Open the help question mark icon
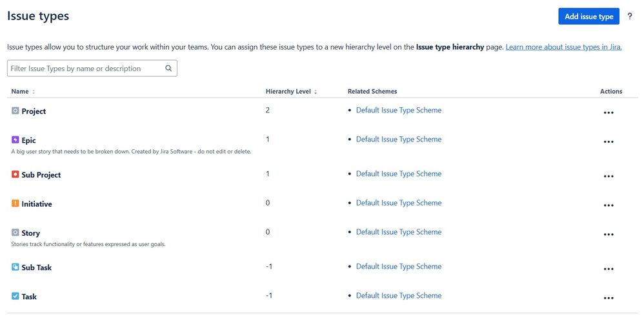Image resolution: width=644 pixels, height=323 pixels. click(x=630, y=16)
